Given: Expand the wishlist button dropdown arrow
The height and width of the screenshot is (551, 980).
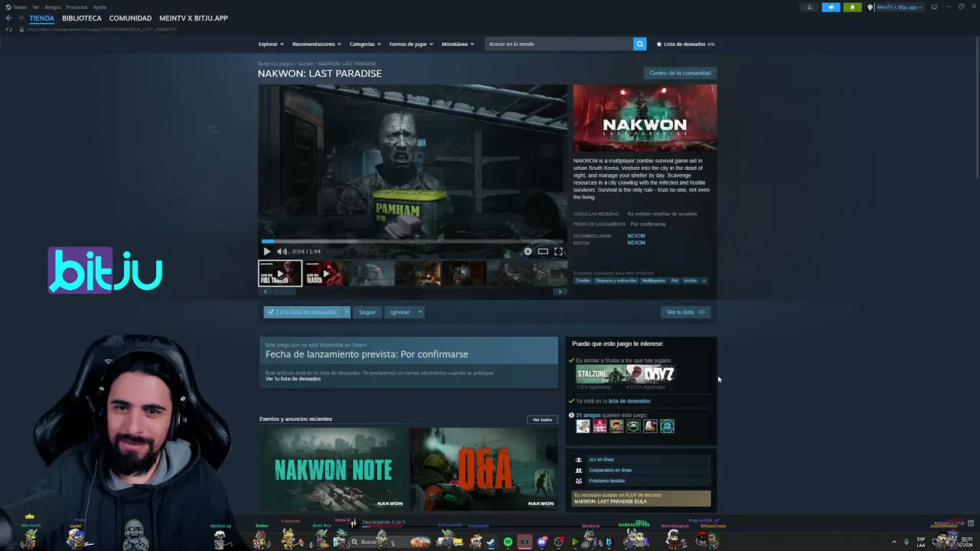Looking at the screenshot, I should pyautogui.click(x=346, y=312).
